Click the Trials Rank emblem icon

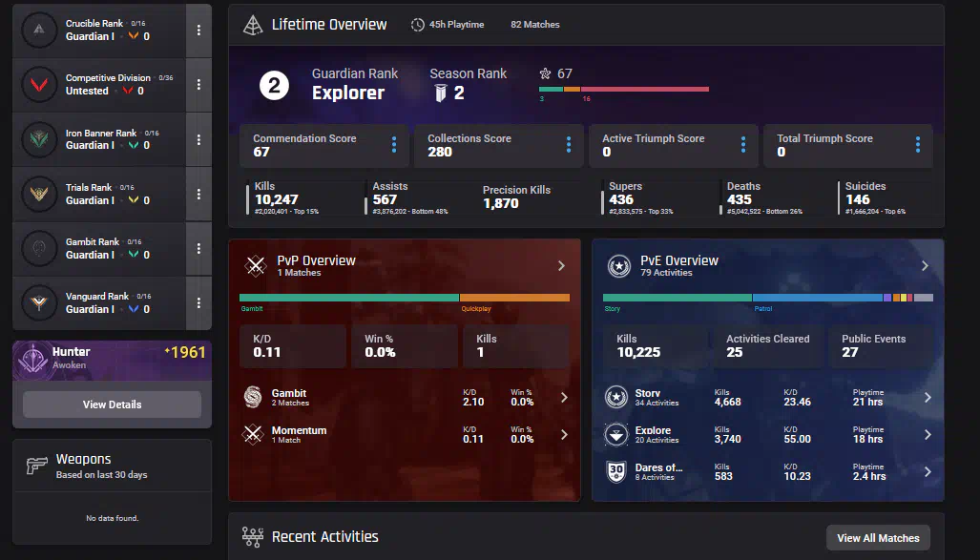coord(39,194)
